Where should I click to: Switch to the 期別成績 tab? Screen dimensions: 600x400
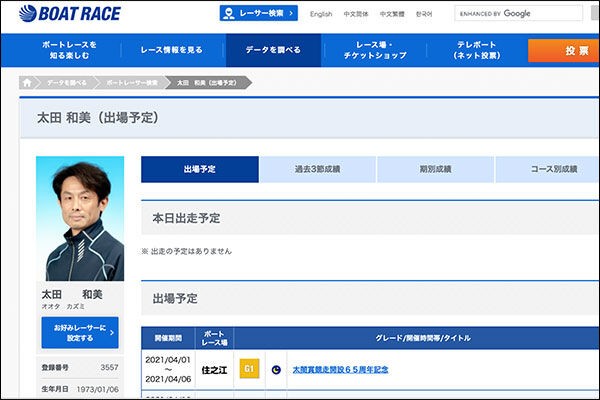435,169
